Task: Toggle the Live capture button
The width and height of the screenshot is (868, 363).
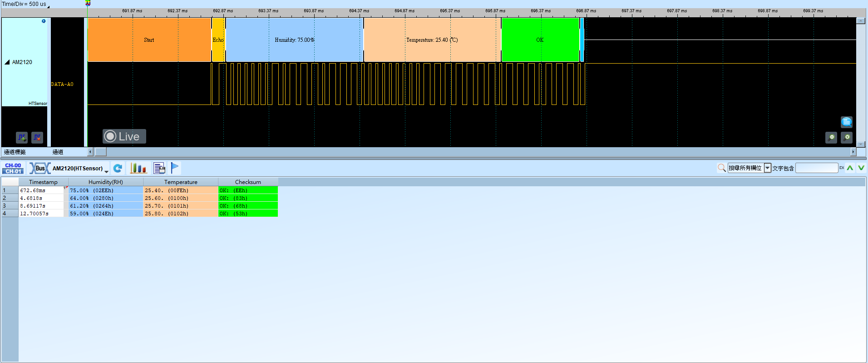Action: [x=124, y=136]
